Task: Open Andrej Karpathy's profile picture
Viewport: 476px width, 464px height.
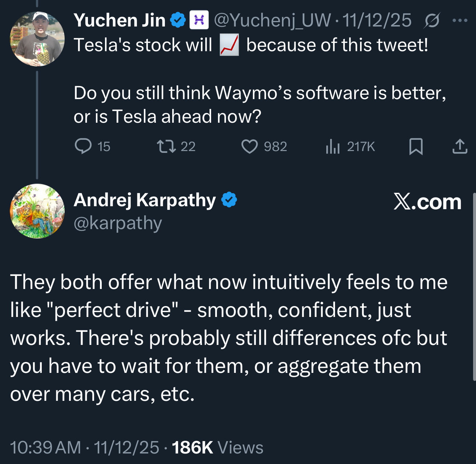Action: click(x=37, y=211)
